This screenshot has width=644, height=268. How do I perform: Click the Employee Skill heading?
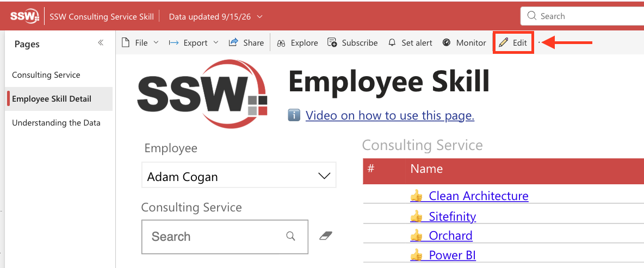coord(389,81)
